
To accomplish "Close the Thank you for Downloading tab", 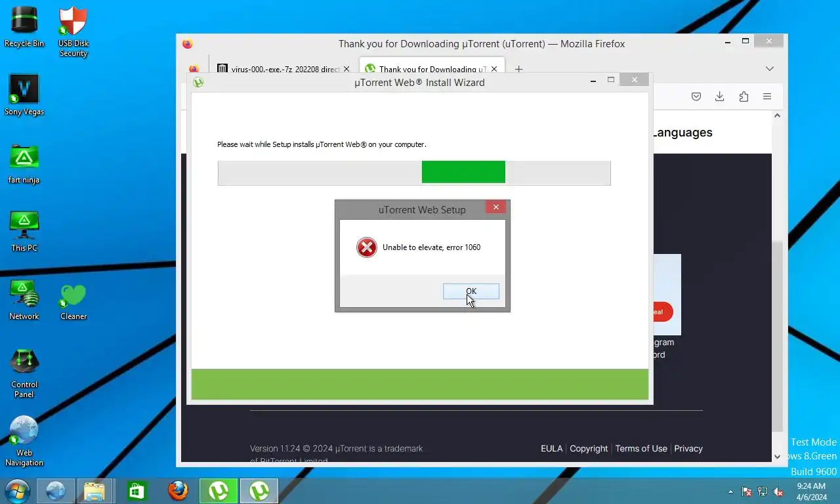I will pyautogui.click(x=494, y=69).
